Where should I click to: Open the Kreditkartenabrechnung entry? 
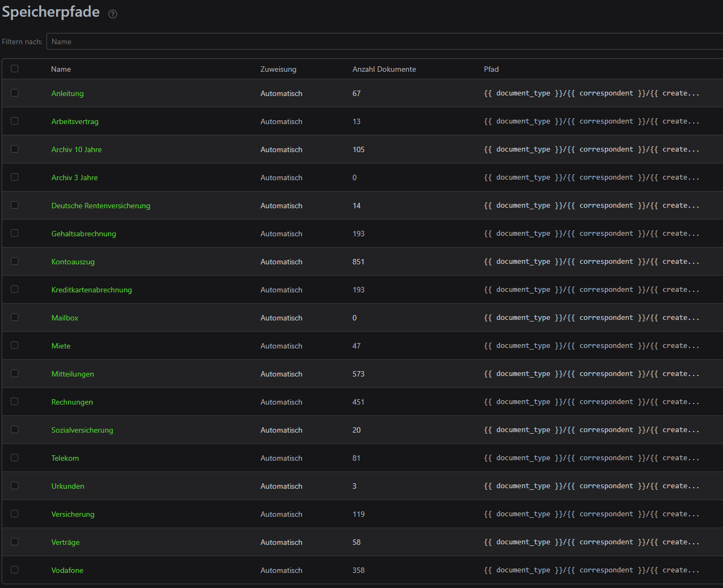pos(92,290)
